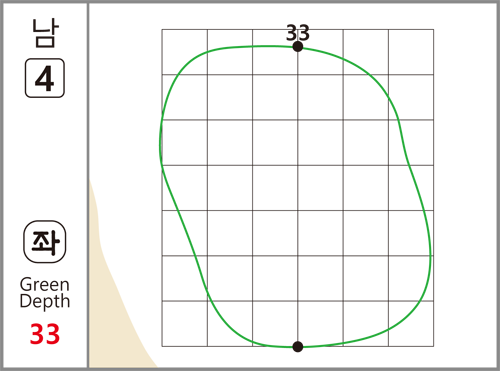Image resolution: width=500 pixels, height=371 pixels.
Task: Select the 좌 rounded badge
Action: pos(45,242)
